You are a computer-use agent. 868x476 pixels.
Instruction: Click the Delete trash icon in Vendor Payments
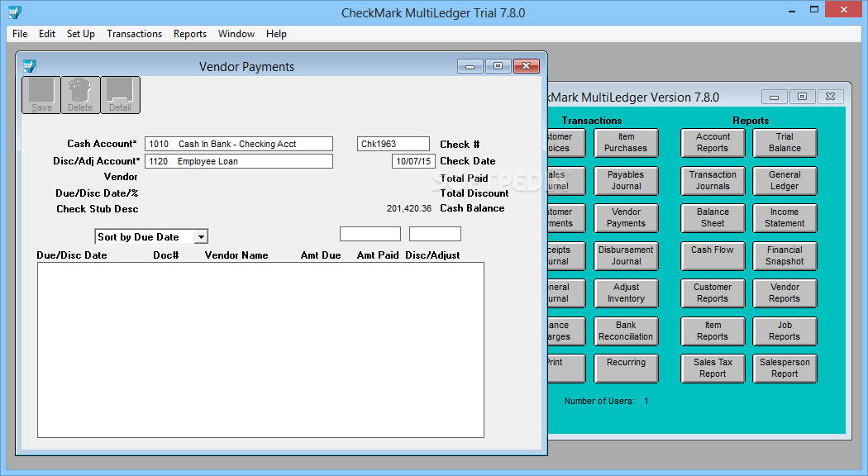pyautogui.click(x=80, y=95)
